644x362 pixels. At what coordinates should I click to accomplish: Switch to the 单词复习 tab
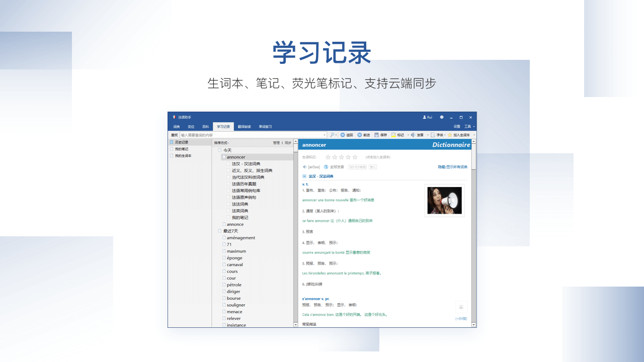(x=265, y=127)
